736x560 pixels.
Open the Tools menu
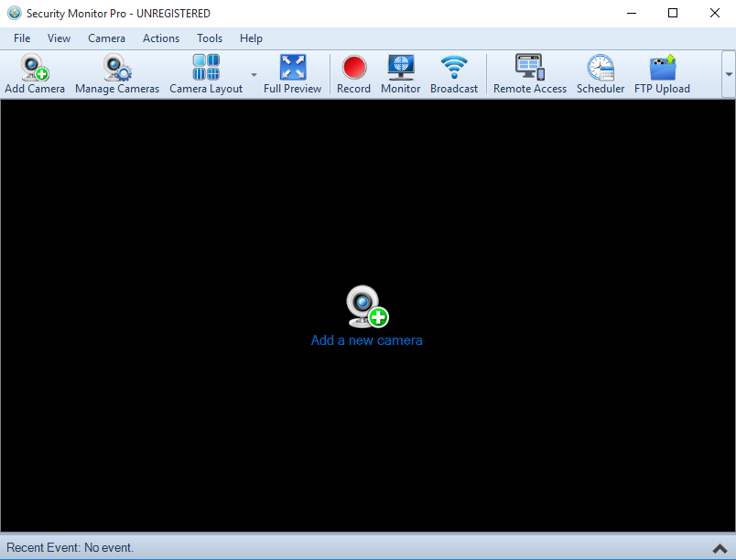(x=210, y=38)
